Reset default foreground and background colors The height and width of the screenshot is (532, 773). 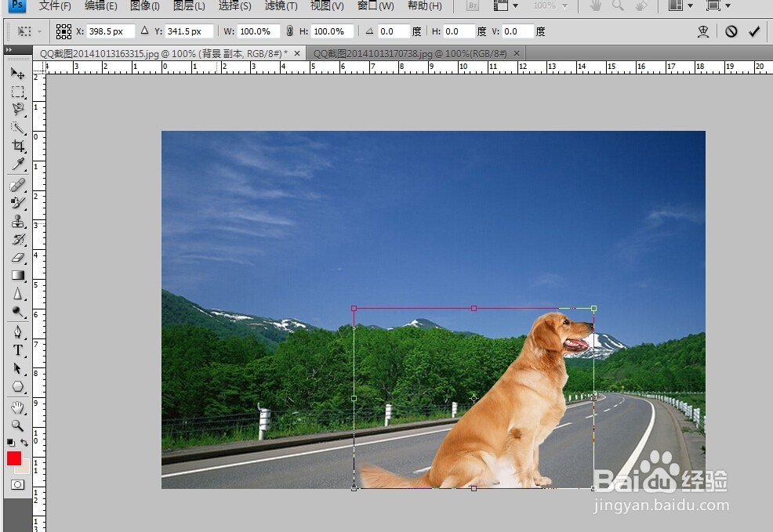(11, 443)
